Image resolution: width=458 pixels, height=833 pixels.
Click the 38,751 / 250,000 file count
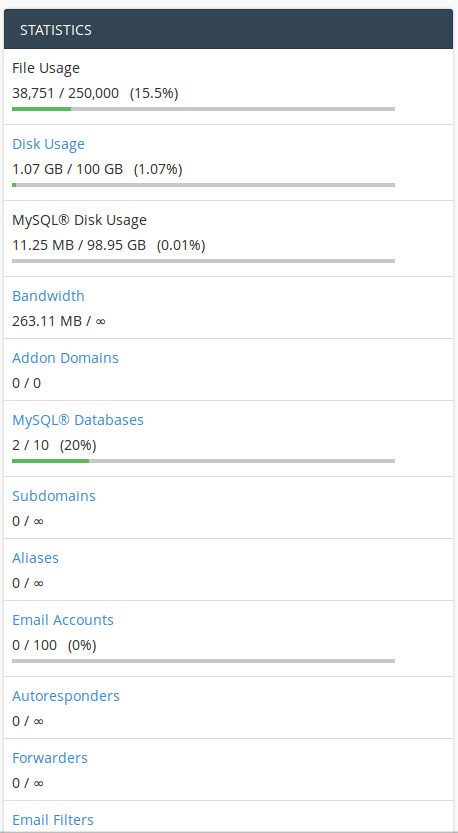(66, 94)
